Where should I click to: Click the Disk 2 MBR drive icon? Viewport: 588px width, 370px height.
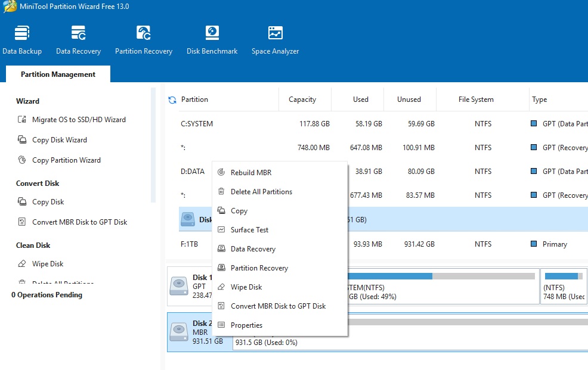coord(179,331)
